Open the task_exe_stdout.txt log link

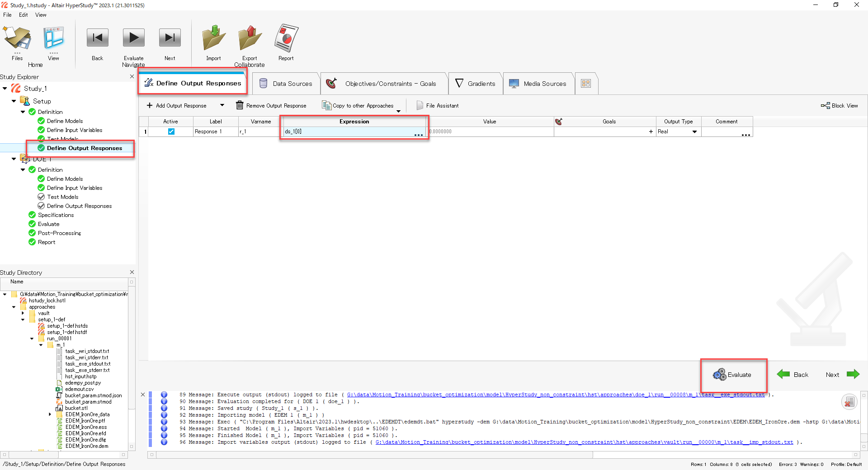click(x=556, y=395)
